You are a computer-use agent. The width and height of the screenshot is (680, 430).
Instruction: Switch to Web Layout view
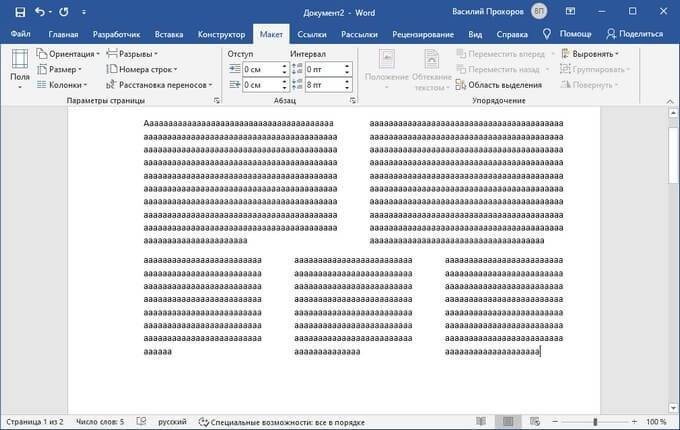[535, 421]
